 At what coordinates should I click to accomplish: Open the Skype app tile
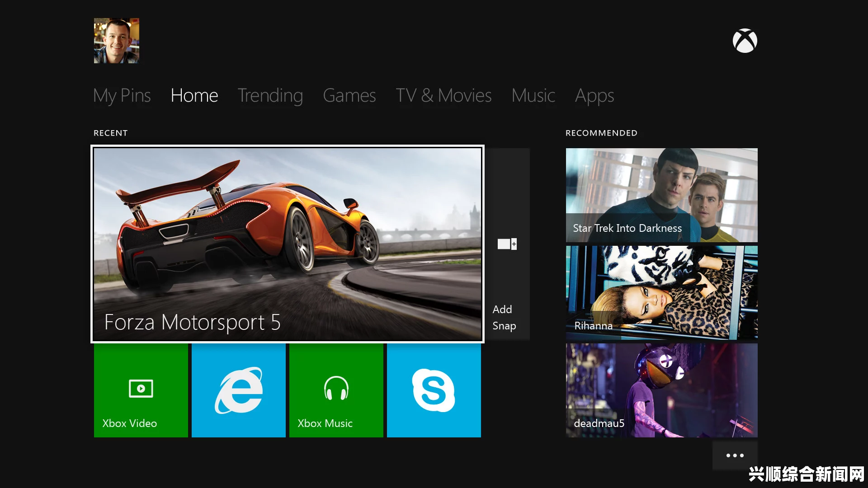coord(434,390)
